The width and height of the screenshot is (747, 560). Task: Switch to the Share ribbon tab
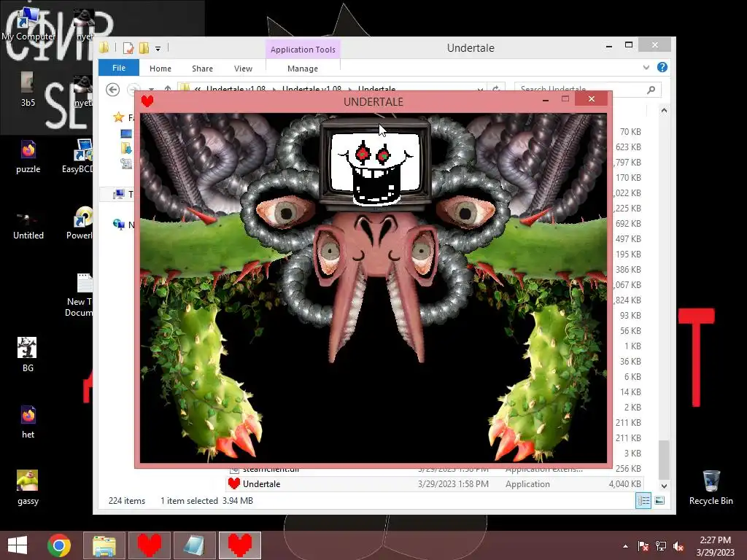click(203, 69)
